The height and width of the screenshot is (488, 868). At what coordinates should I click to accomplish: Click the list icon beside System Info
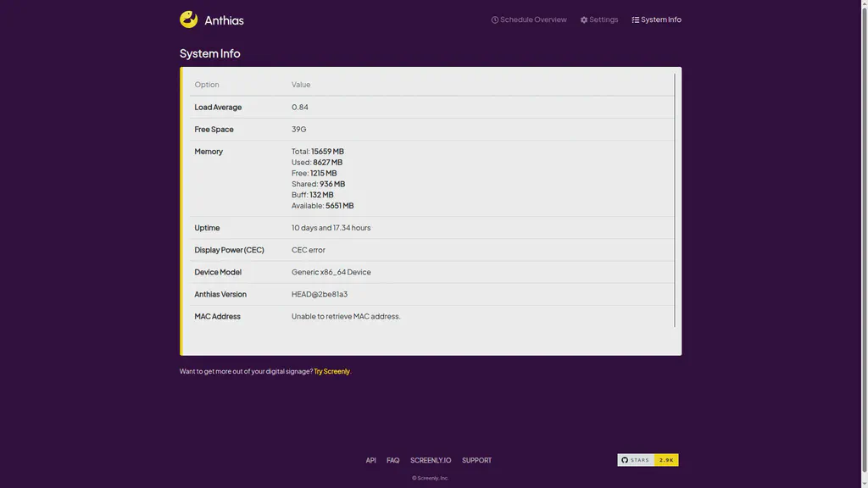tap(637, 19)
